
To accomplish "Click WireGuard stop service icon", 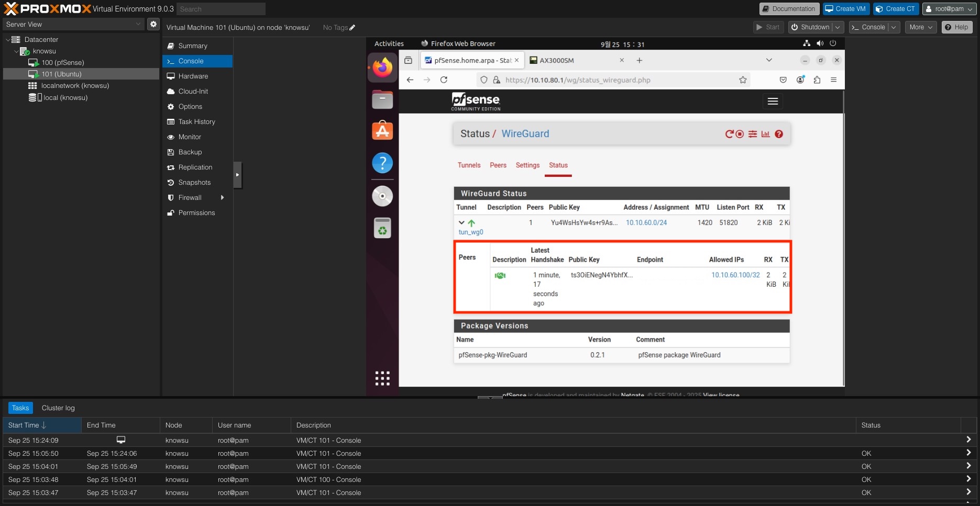I will click(x=740, y=134).
